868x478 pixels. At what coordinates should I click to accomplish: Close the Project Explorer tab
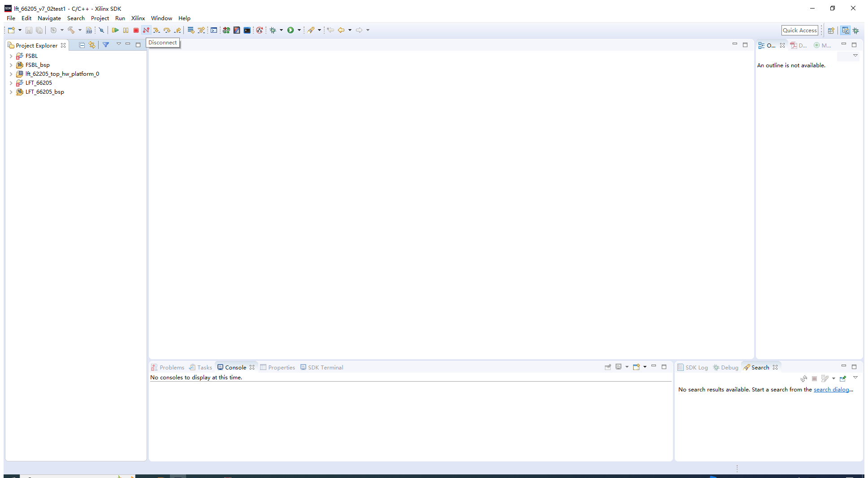tap(63, 45)
